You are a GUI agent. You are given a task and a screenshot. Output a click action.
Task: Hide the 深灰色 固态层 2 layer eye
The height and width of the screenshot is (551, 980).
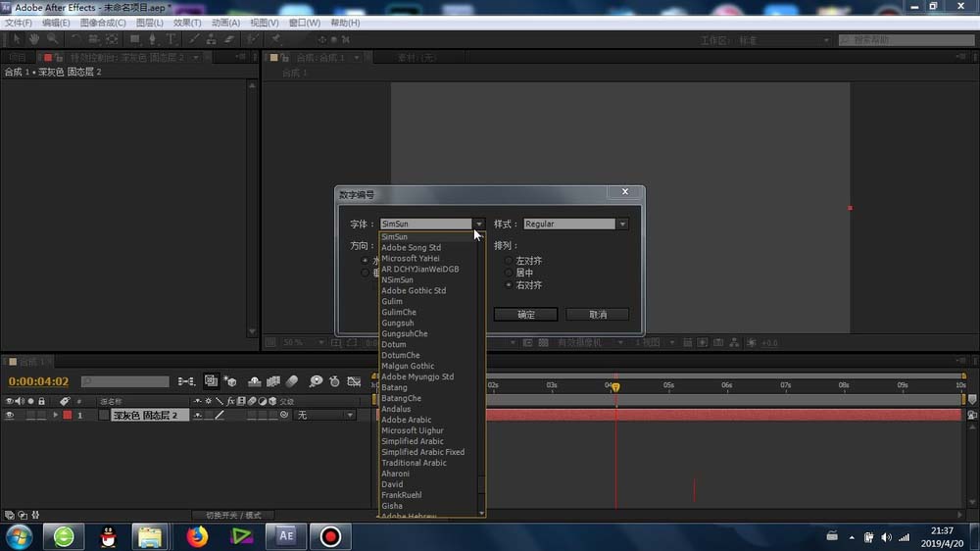click(10, 416)
